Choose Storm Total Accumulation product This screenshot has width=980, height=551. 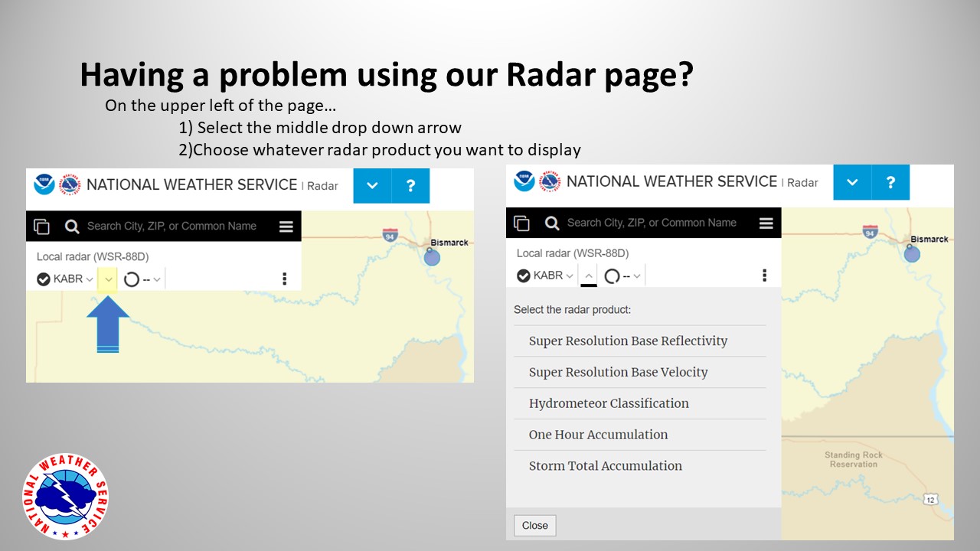(x=640, y=466)
